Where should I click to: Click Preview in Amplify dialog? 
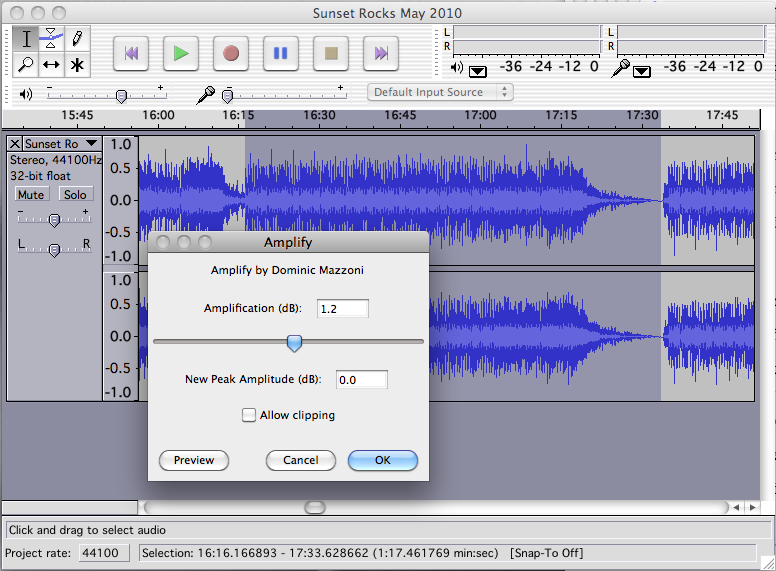(194, 460)
